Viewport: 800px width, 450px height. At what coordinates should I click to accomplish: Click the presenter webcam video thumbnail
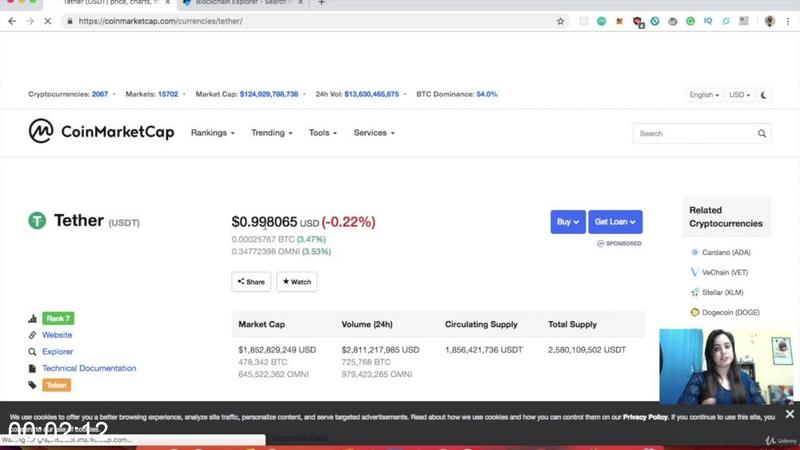(x=727, y=366)
